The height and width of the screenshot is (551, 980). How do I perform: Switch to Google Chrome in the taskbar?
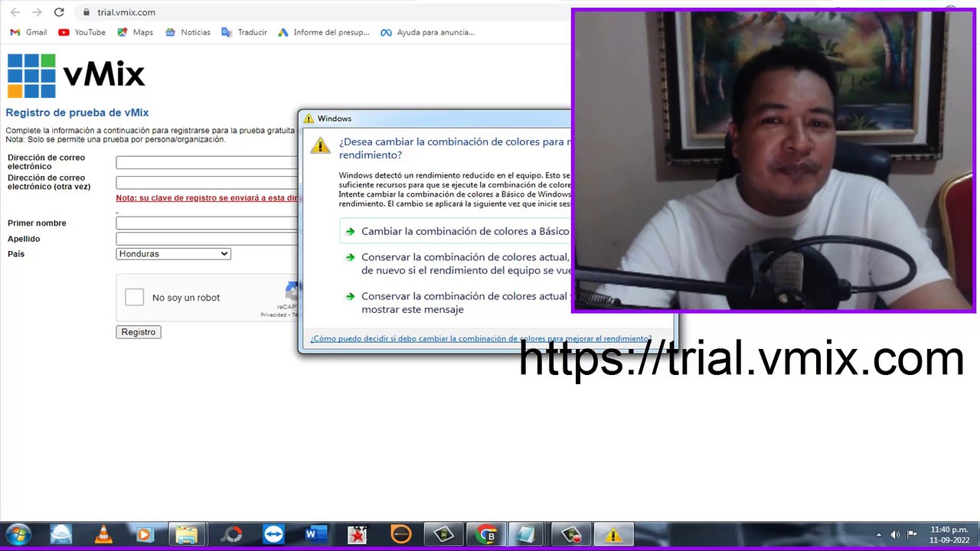tap(485, 534)
